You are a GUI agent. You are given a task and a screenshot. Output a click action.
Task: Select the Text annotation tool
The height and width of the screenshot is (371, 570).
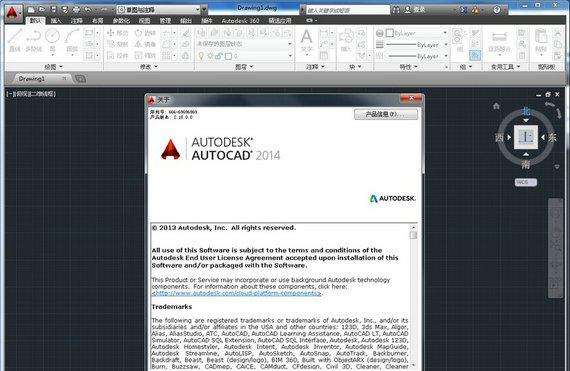(306, 41)
